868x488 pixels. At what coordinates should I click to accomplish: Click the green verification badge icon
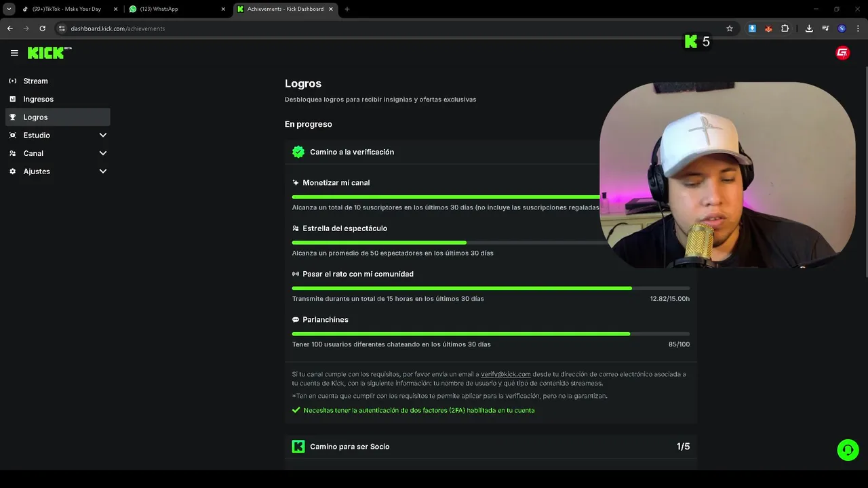[x=298, y=152]
